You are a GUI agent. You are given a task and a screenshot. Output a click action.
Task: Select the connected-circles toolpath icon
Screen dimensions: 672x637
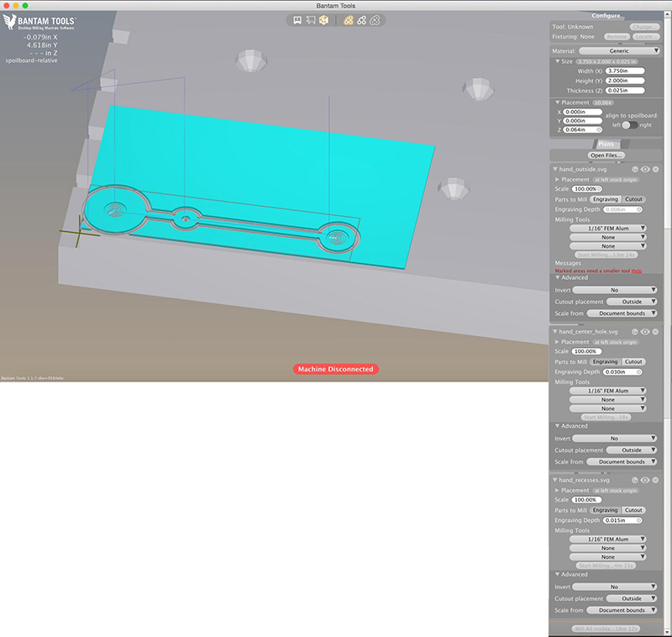(x=361, y=20)
